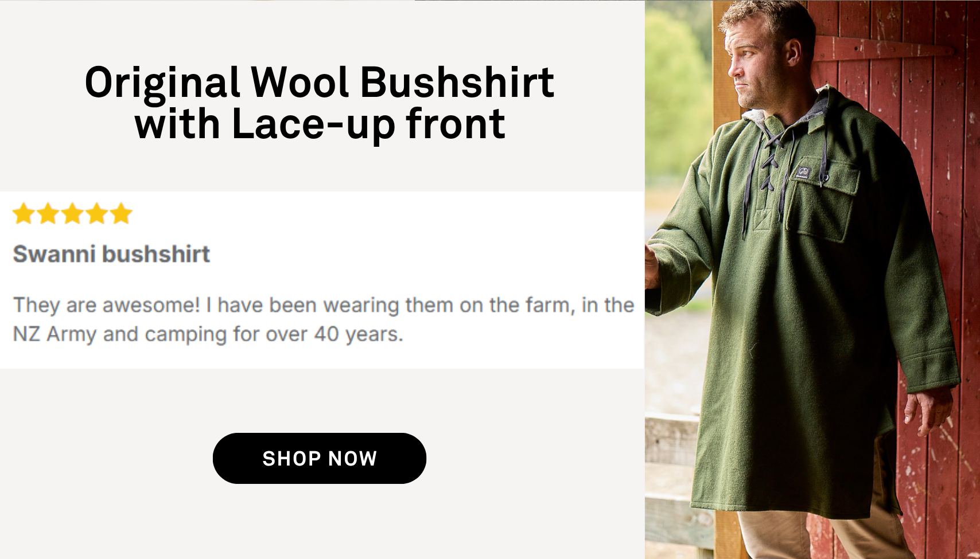Click the logo patch on the green bushshirt
This screenshot has width=980, height=559.
(803, 173)
